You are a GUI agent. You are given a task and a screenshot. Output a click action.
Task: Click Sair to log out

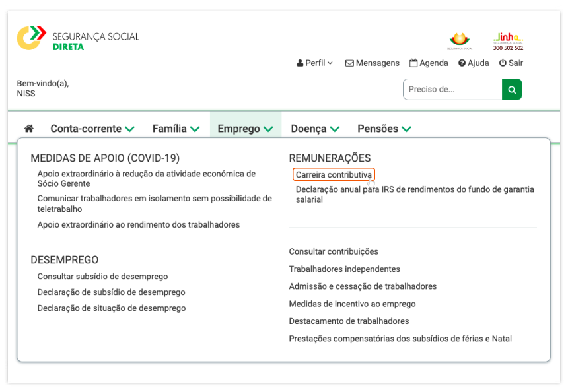(511, 63)
